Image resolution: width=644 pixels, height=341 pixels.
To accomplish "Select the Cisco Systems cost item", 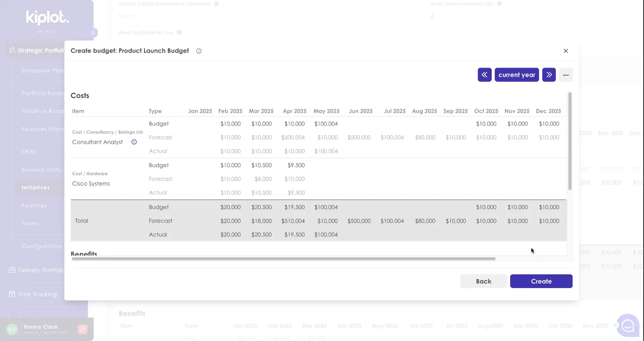I will pyautogui.click(x=91, y=184).
